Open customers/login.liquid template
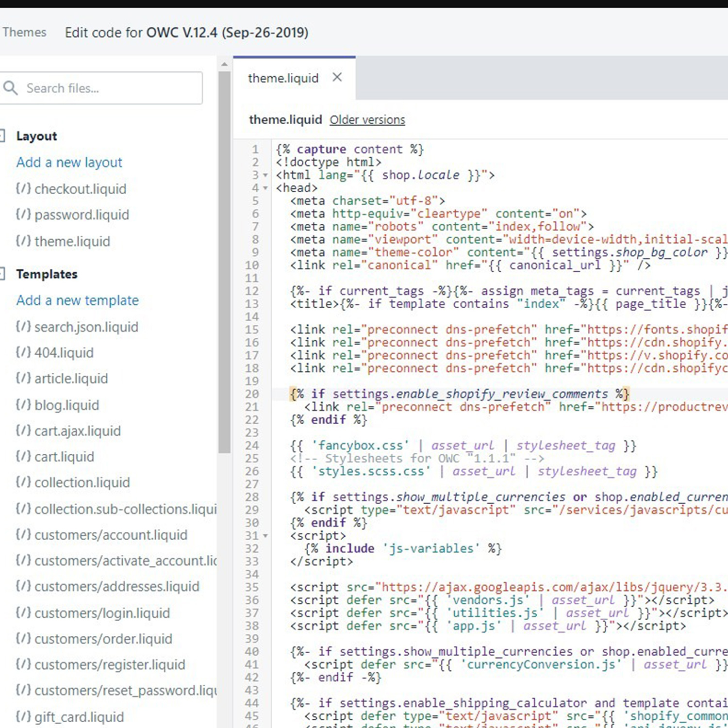This screenshot has width=728, height=728. (102, 613)
